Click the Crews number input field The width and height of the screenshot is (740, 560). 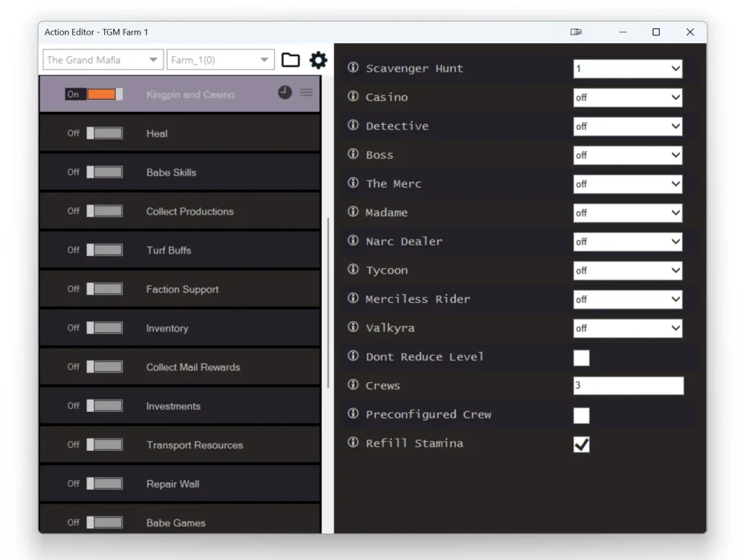coord(628,385)
